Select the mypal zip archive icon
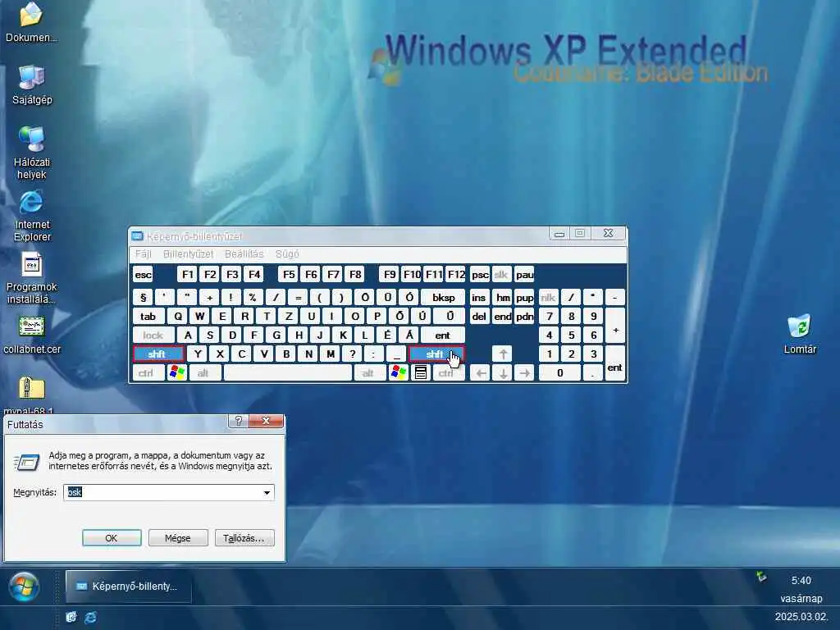The height and width of the screenshot is (630, 840). (x=30, y=395)
